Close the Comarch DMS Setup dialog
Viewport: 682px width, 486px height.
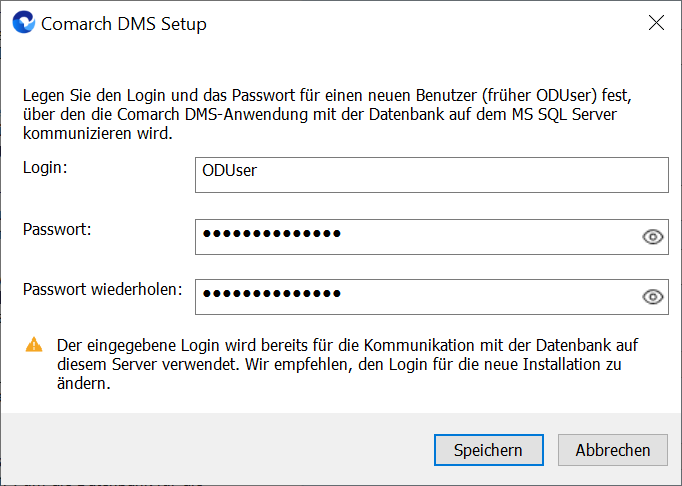coord(656,23)
